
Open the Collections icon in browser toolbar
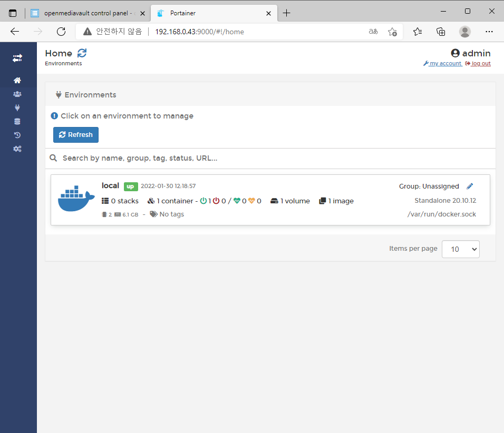[x=441, y=32]
